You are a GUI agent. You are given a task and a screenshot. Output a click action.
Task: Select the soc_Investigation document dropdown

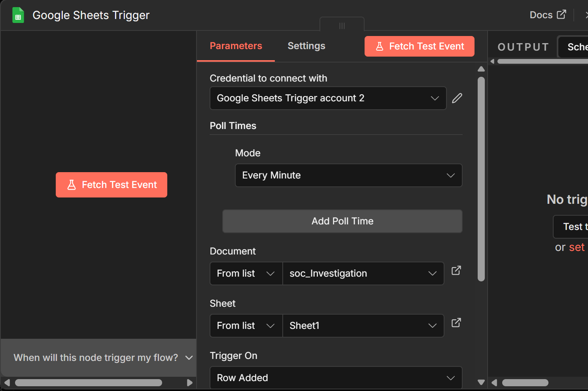(x=363, y=273)
